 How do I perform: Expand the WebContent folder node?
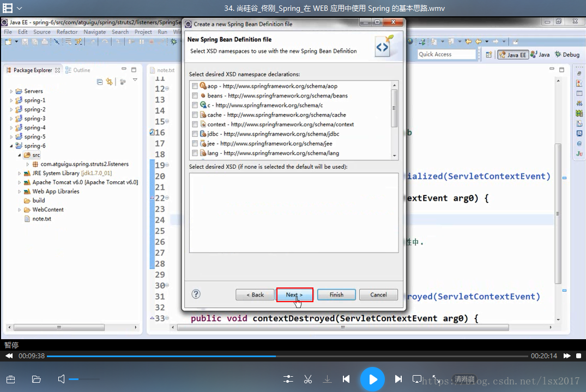[20, 210]
